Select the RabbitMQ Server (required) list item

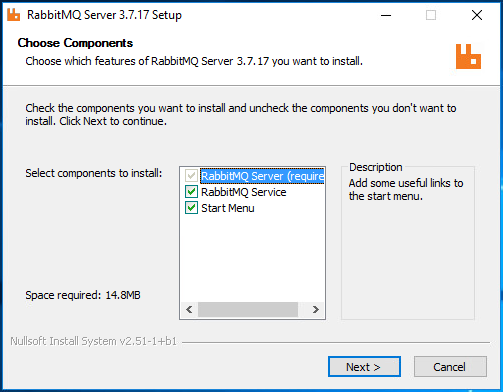point(262,176)
